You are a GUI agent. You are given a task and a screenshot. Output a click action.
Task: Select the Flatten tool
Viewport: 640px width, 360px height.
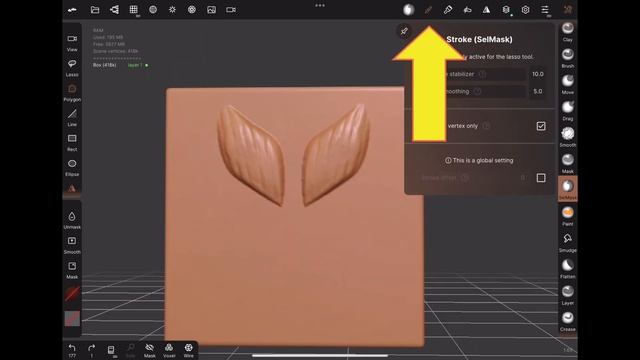[x=568, y=269]
